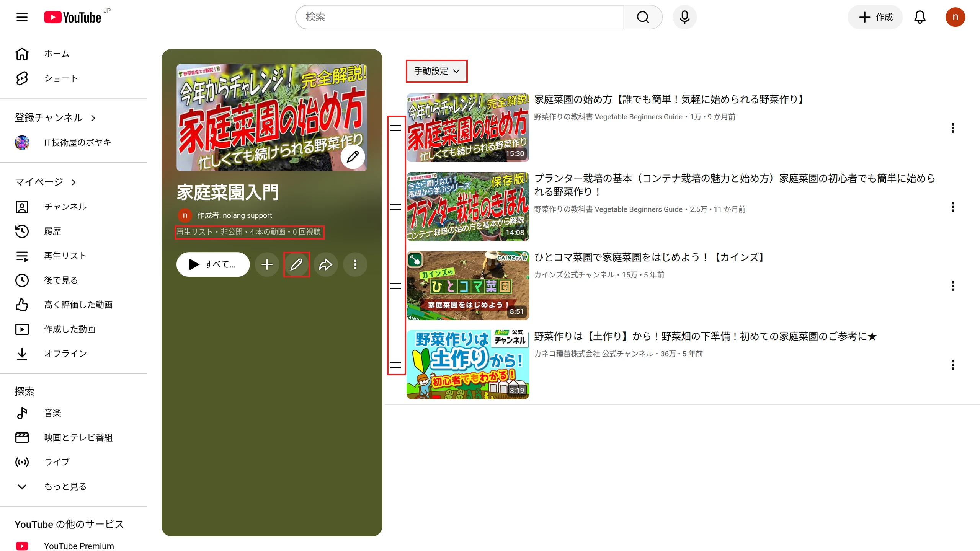The height and width of the screenshot is (551, 980).
Task: Open the account avatar menu
Action: coord(955,17)
